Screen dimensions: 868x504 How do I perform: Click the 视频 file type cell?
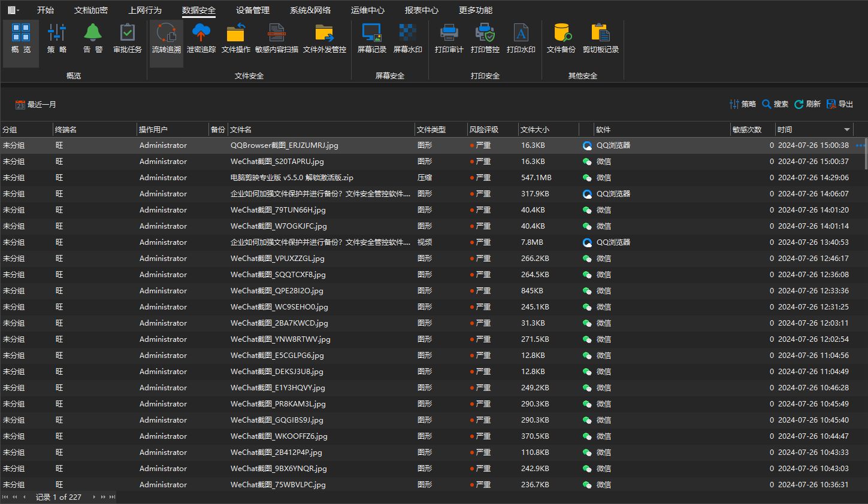[x=425, y=242]
